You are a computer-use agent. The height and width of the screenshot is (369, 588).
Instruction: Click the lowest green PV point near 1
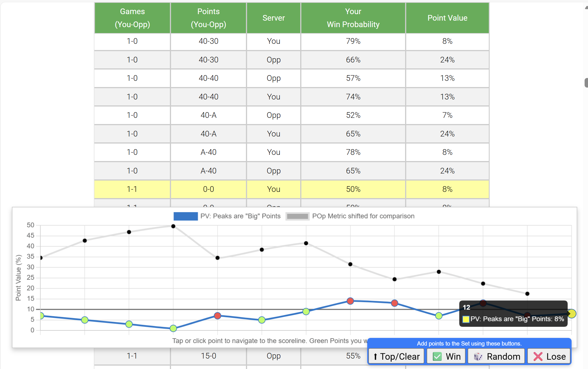(x=173, y=328)
